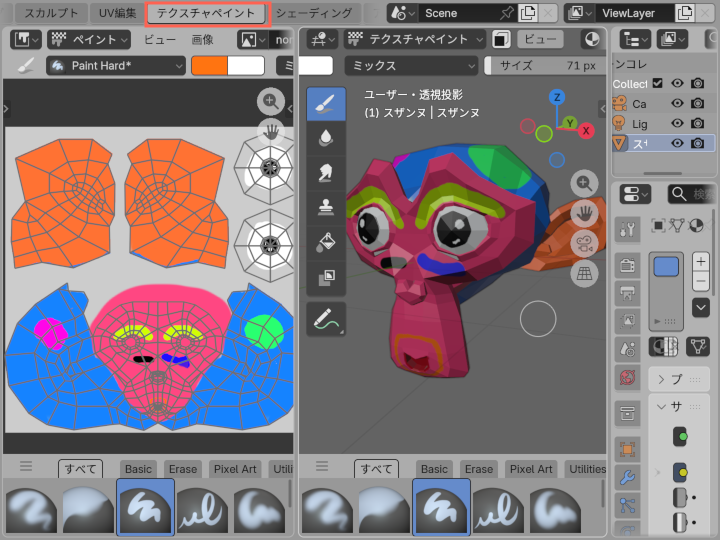
Task: Select the Clone stamp tool
Action: coord(326,207)
